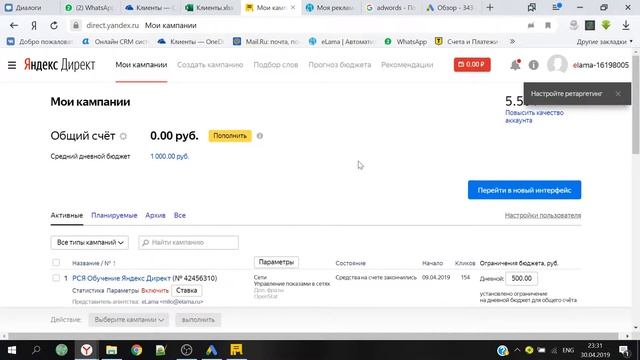The height and width of the screenshot is (360, 640).
Task: Select all campaigns checkbox in header
Action: click(x=56, y=262)
